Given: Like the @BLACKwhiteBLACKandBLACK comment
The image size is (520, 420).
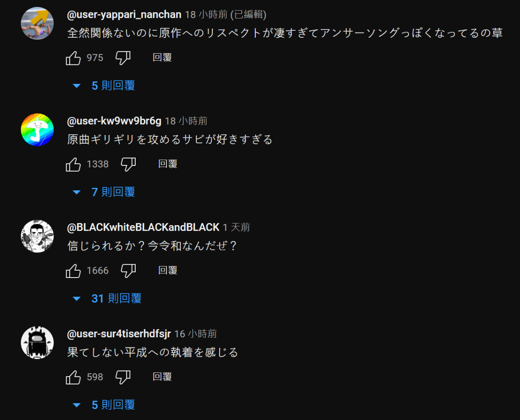Looking at the screenshot, I should 74,271.
